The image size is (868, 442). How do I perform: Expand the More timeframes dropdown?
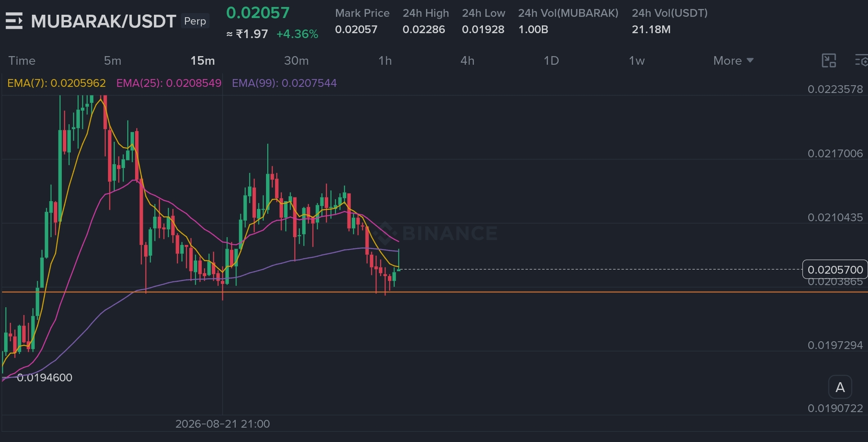point(733,61)
